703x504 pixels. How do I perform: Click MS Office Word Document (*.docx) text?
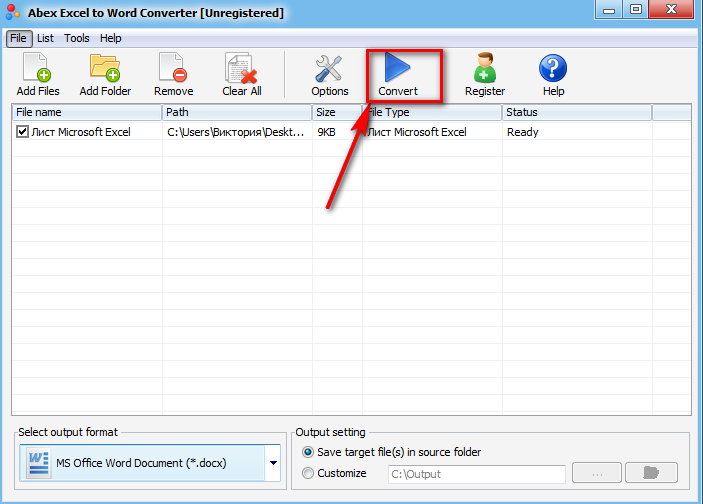[141, 463]
